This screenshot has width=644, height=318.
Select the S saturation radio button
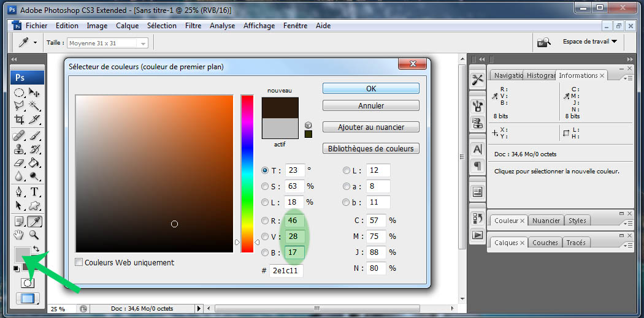point(265,186)
